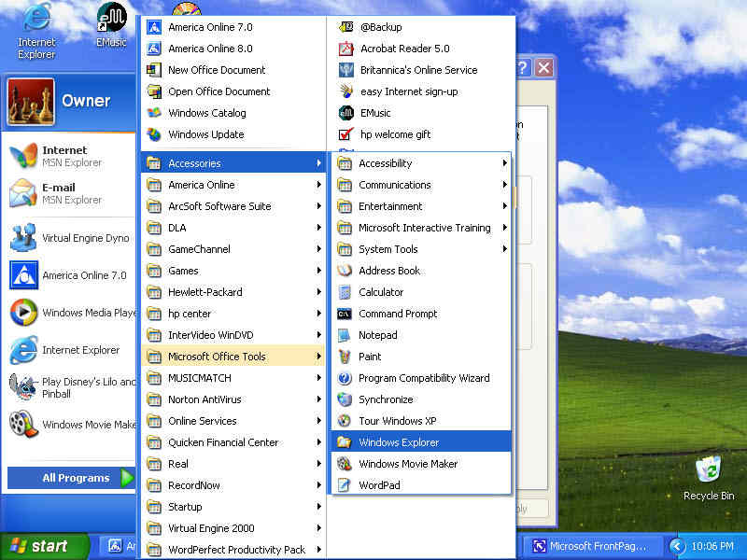The height and width of the screenshot is (560, 747).
Task: Click the WordPad icon
Action: 345,485
